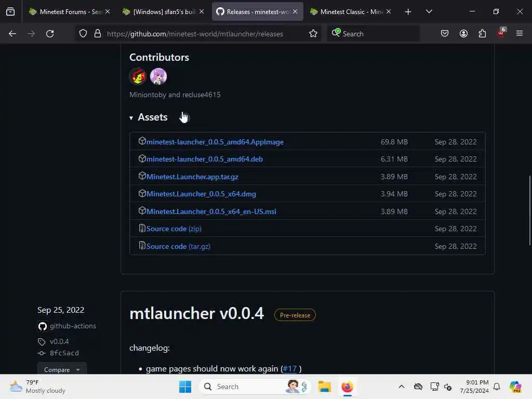Open the list all tabs dropdown
The height and width of the screenshot is (399, 532).
click(429, 11)
